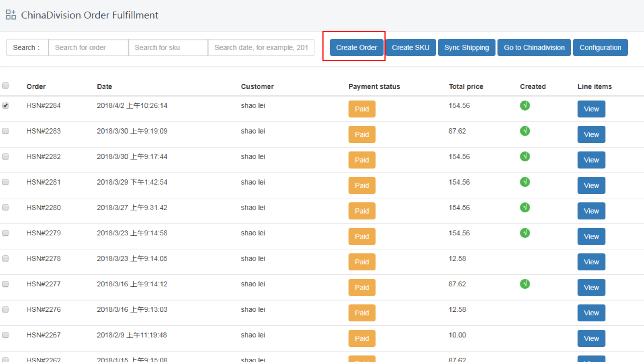The height and width of the screenshot is (362, 644).
Task: Click Sync Shipping
Action: click(x=466, y=47)
